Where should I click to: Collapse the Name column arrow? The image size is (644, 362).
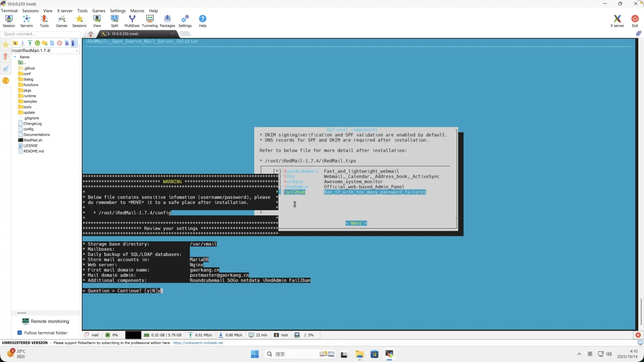15,57
